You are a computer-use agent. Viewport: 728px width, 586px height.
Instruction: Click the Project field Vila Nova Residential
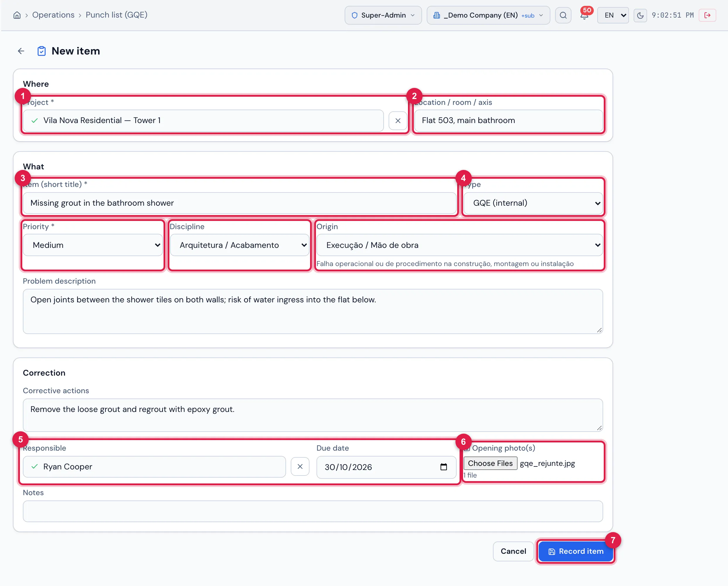[x=203, y=120]
